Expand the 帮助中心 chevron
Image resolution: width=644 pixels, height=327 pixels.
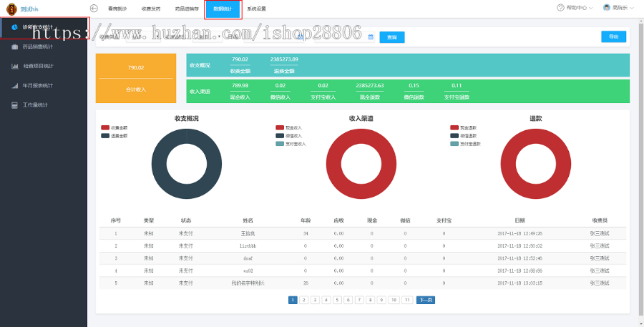[x=591, y=8]
